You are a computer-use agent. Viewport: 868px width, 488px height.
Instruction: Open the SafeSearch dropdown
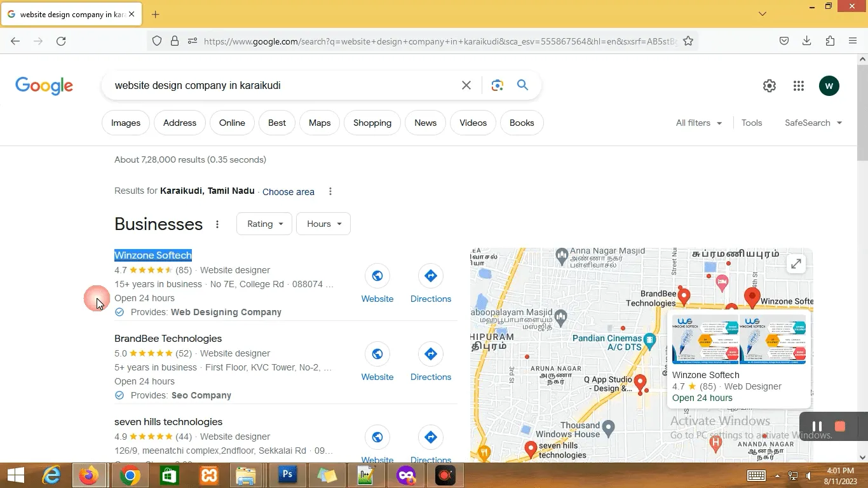pyautogui.click(x=813, y=123)
